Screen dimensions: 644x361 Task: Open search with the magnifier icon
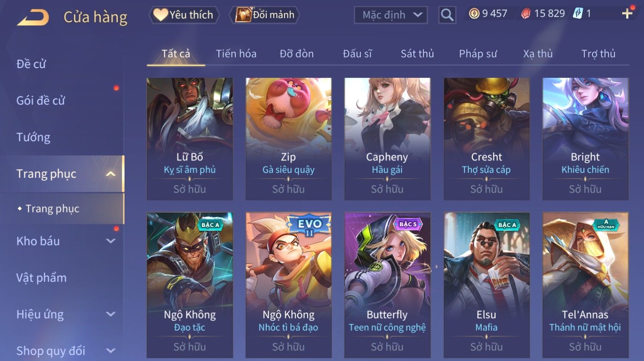447,15
